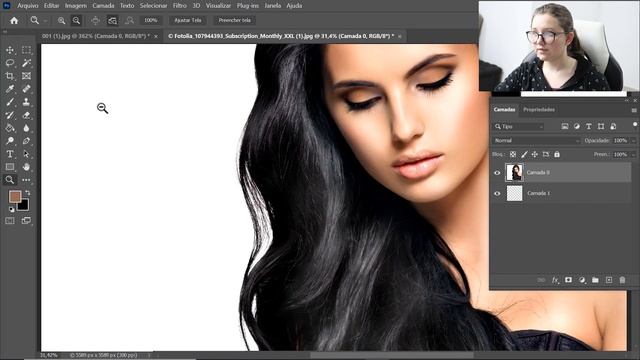640x360 pixels.
Task: Swap foreground and background colors
Action: coord(28,192)
